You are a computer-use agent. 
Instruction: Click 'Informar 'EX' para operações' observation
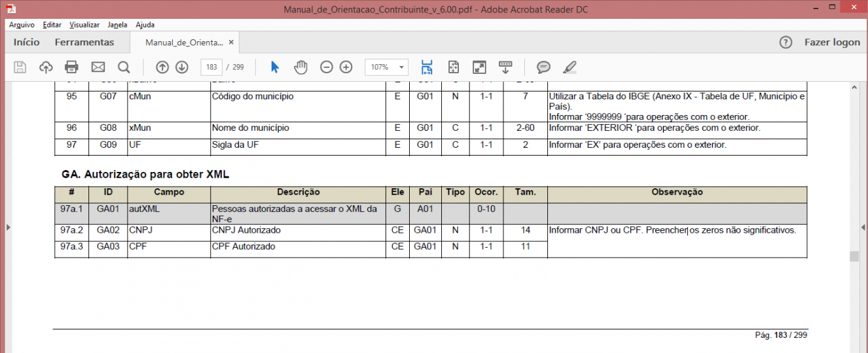coord(638,145)
